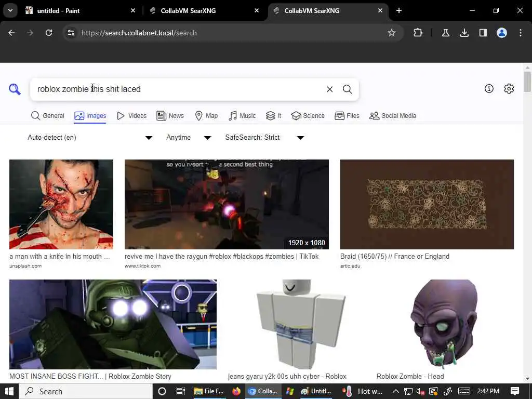532x399 pixels.
Task: Close the untitled - Paint tab
Action: [x=133, y=10]
